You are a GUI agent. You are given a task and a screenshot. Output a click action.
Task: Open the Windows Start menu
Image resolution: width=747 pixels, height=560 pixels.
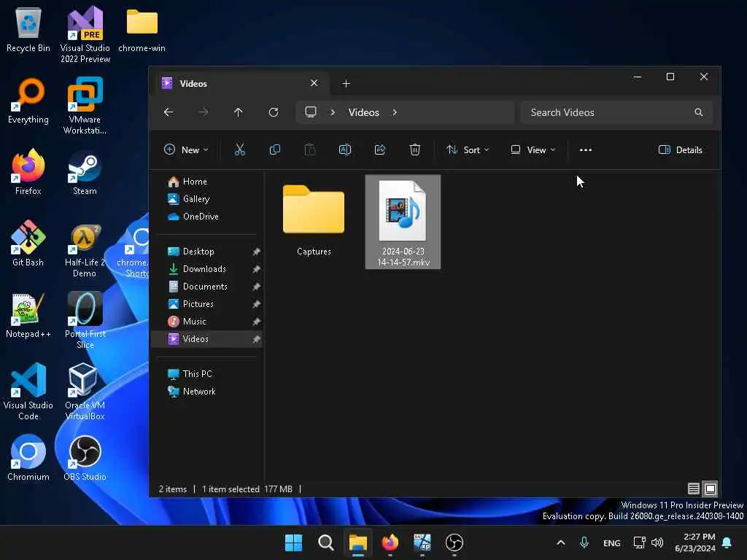point(293,542)
